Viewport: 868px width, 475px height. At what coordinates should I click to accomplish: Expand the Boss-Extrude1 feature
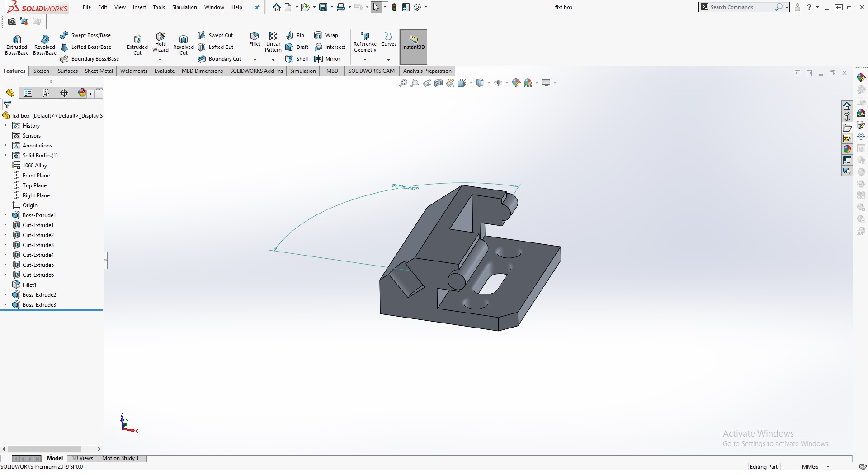pyautogui.click(x=5, y=215)
